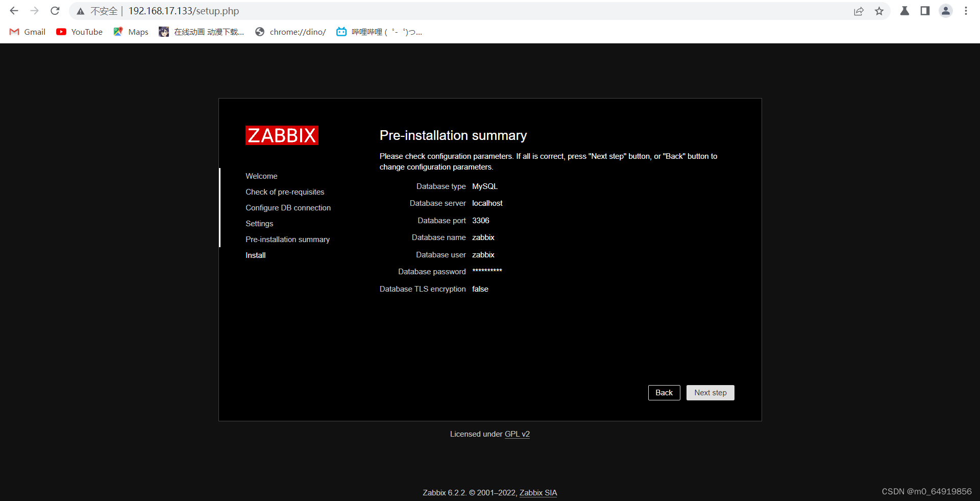Select Configure DB connection step

coord(288,208)
